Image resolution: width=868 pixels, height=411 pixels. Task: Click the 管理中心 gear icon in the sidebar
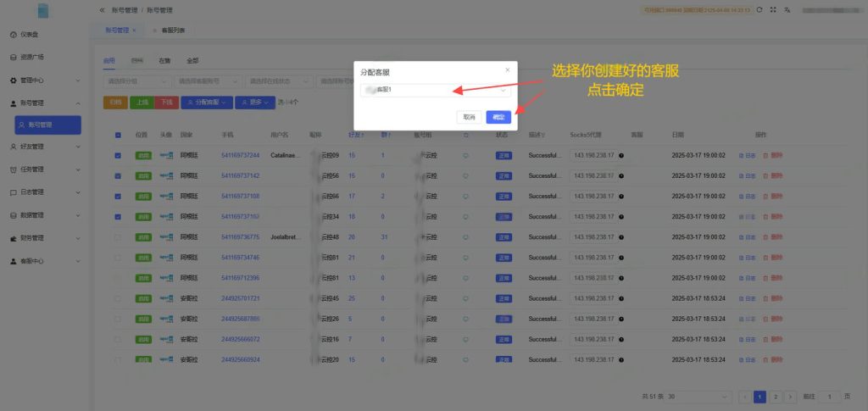[14, 81]
